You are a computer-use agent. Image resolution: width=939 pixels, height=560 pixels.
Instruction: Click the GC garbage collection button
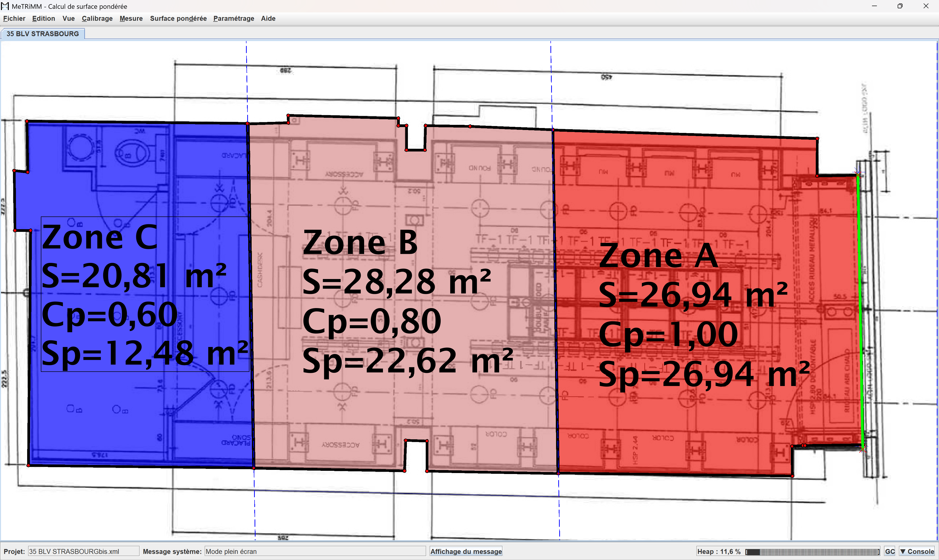point(890,551)
